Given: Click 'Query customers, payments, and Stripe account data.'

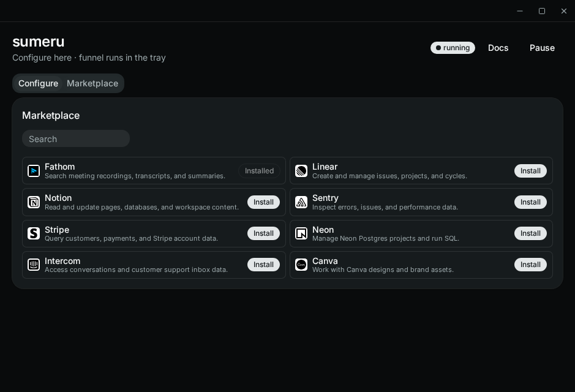Looking at the screenshot, I should pos(131,238).
